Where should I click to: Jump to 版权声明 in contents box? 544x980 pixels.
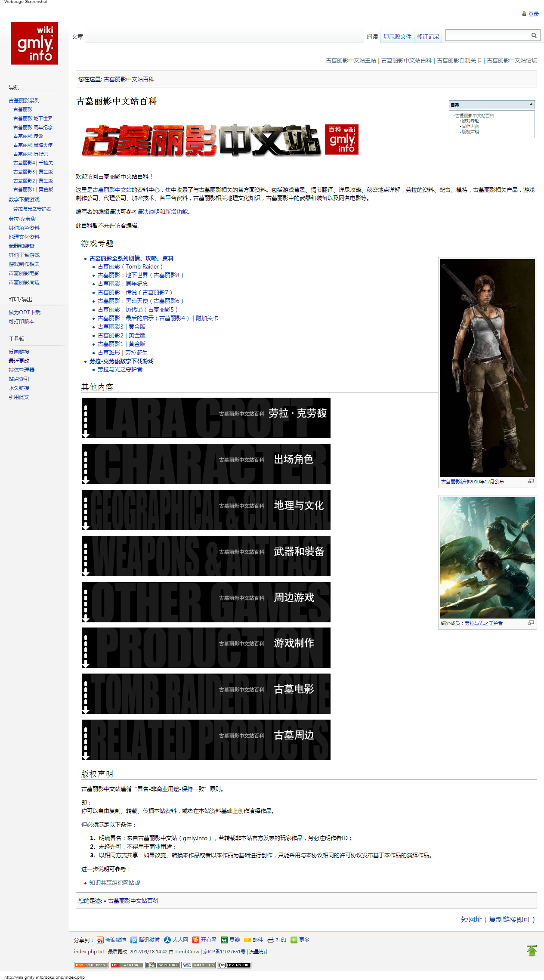(x=470, y=132)
